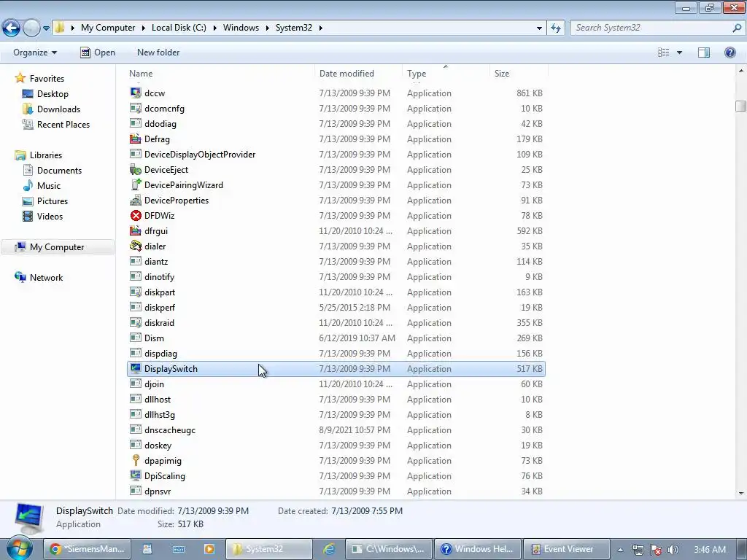The height and width of the screenshot is (560, 747).
Task: Click in the Search System32 field
Action: pos(650,28)
